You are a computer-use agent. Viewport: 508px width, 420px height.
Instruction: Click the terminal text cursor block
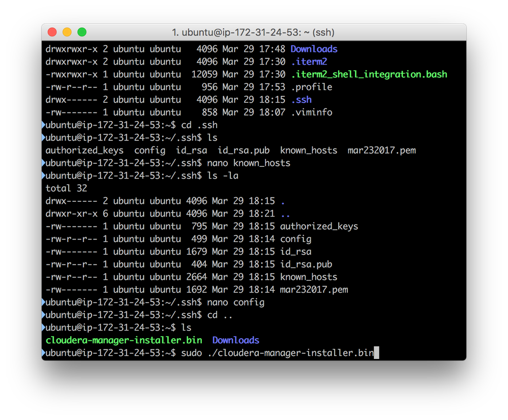coord(376,352)
